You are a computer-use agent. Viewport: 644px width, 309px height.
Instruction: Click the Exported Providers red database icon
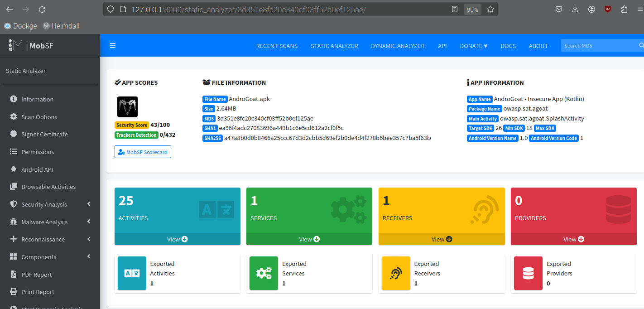click(528, 273)
